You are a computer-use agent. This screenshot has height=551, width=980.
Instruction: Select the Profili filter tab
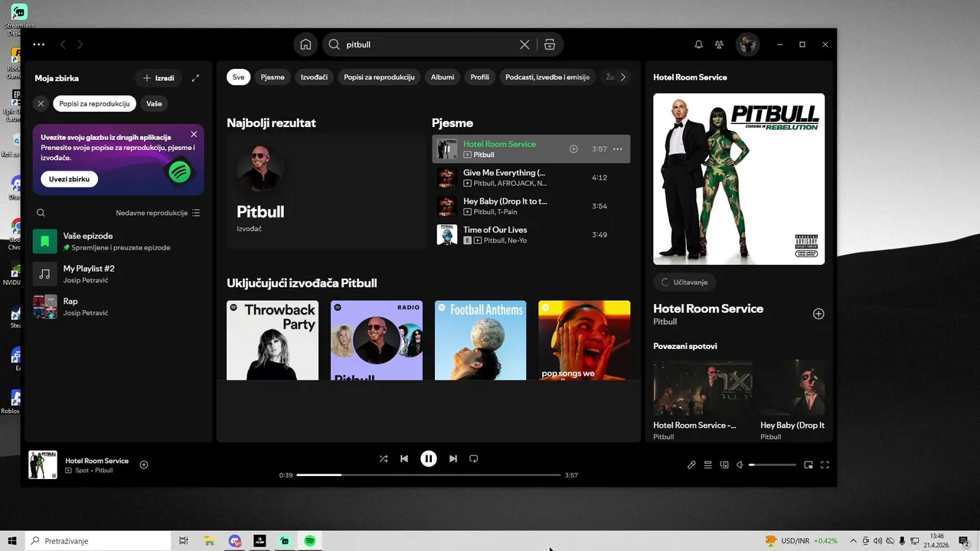[480, 77]
